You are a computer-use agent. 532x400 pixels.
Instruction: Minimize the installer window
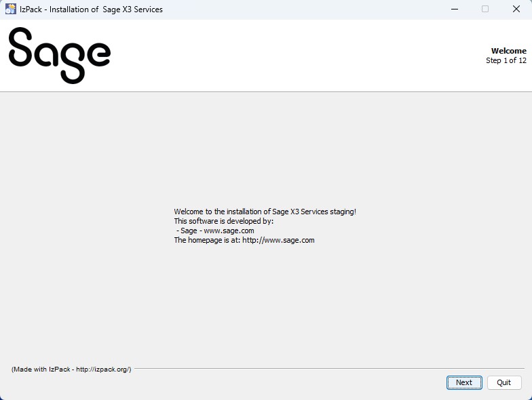(x=455, y=9)
